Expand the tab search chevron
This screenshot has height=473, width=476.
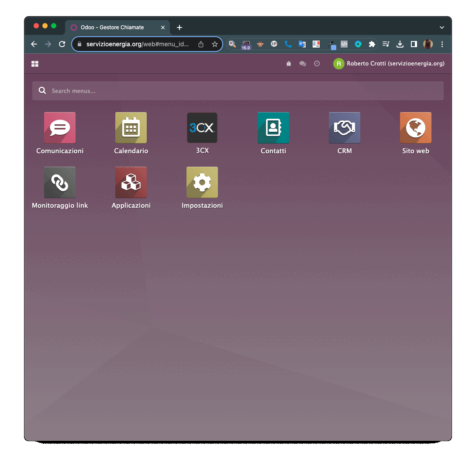[442, 27]
